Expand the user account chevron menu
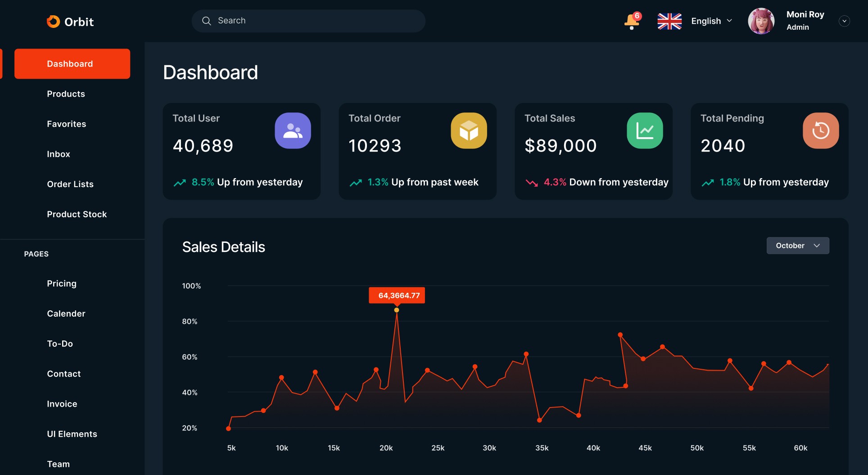This screenshot has height=475, width=868. [x=844, y=21]
